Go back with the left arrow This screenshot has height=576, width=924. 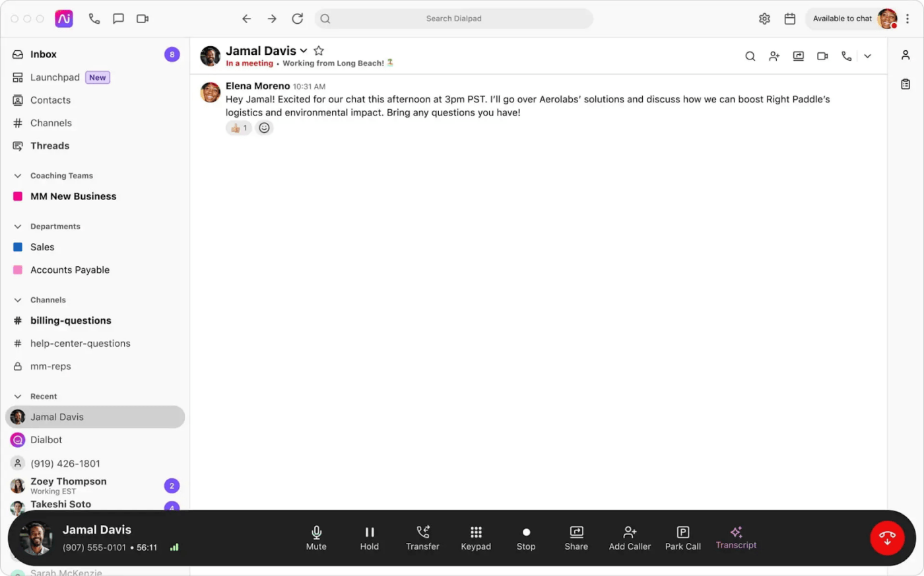click(246, 18)
